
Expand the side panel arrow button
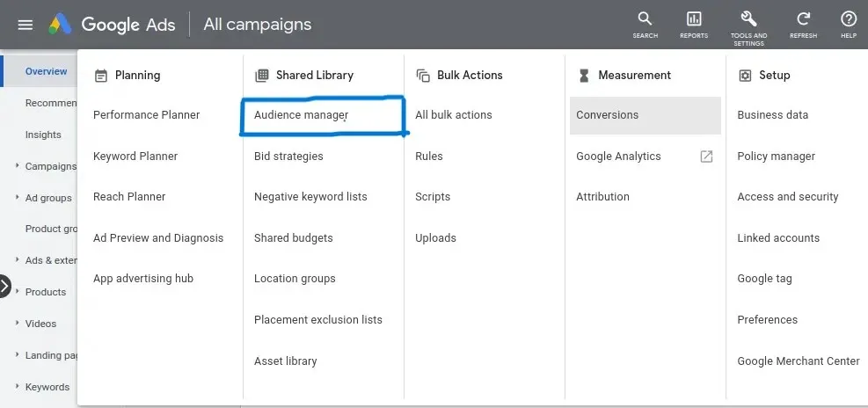4,286
